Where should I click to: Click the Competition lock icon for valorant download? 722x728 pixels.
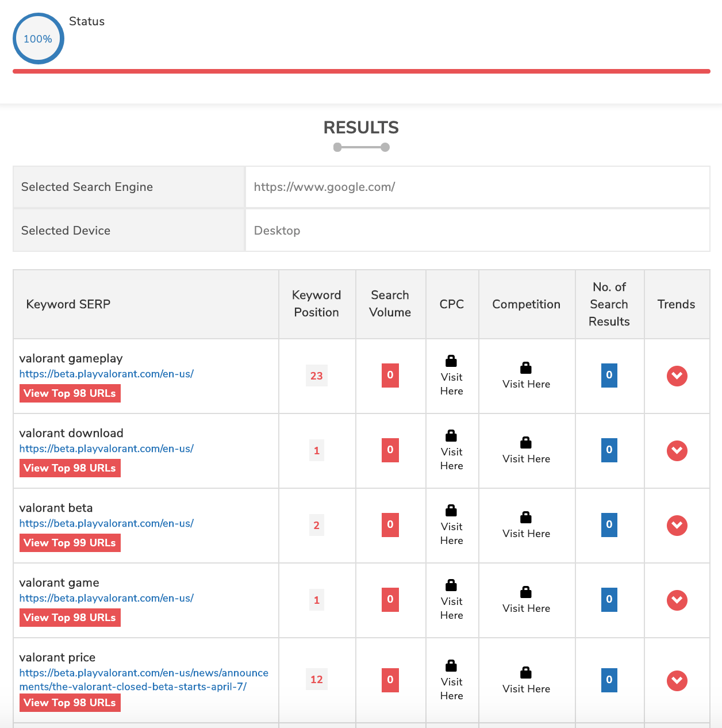(525, 443)
